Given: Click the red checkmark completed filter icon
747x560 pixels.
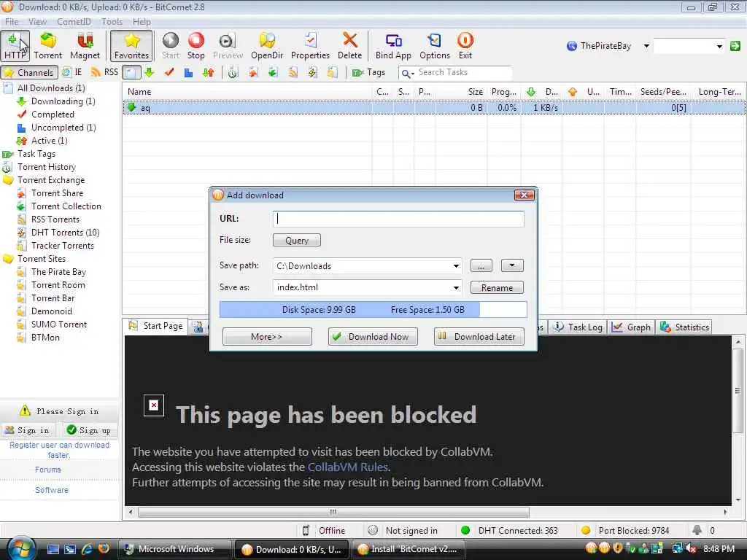Looking at the screenshot, I should (x=169, y=72).
